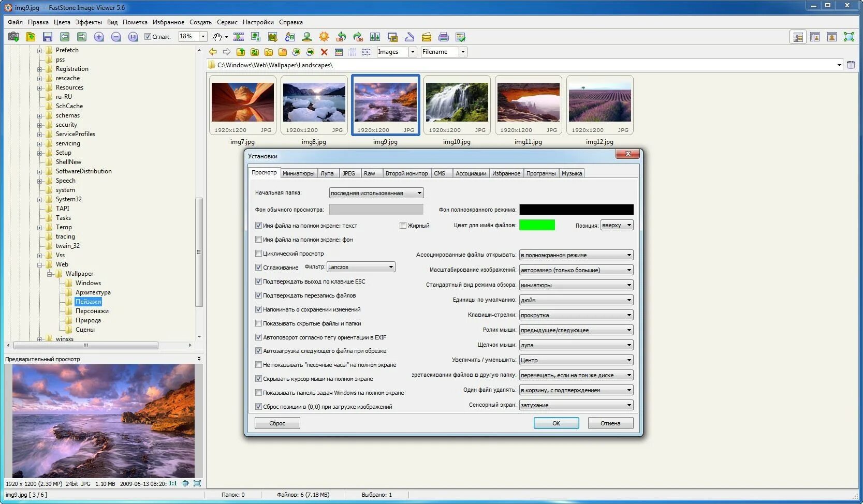Open the Filename sort dropdown
The width and height of the screenshot is (863, 504).
(463, 52)
